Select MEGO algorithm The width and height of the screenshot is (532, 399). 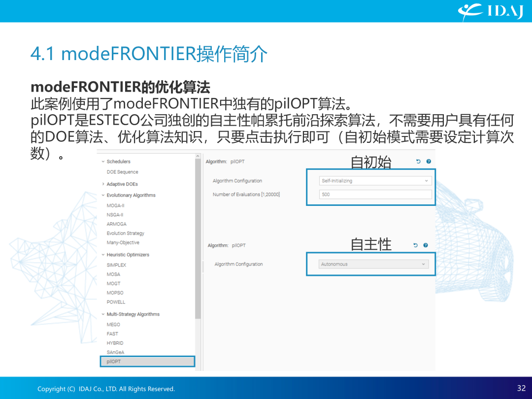pos(113,324)
